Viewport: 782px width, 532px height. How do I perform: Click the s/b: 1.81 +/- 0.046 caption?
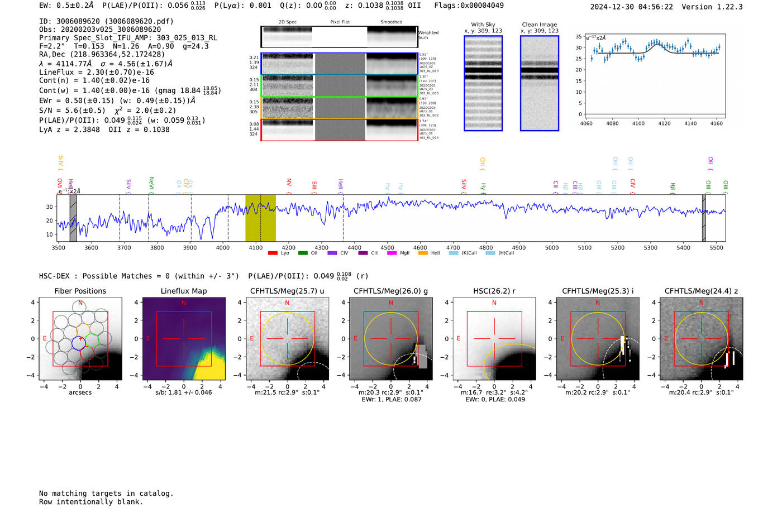(x=184, y=392)
